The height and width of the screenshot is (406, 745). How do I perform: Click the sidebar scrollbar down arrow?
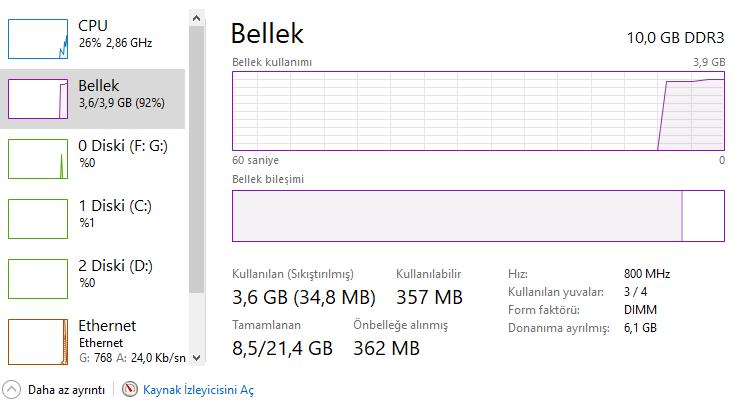point(196,357)
